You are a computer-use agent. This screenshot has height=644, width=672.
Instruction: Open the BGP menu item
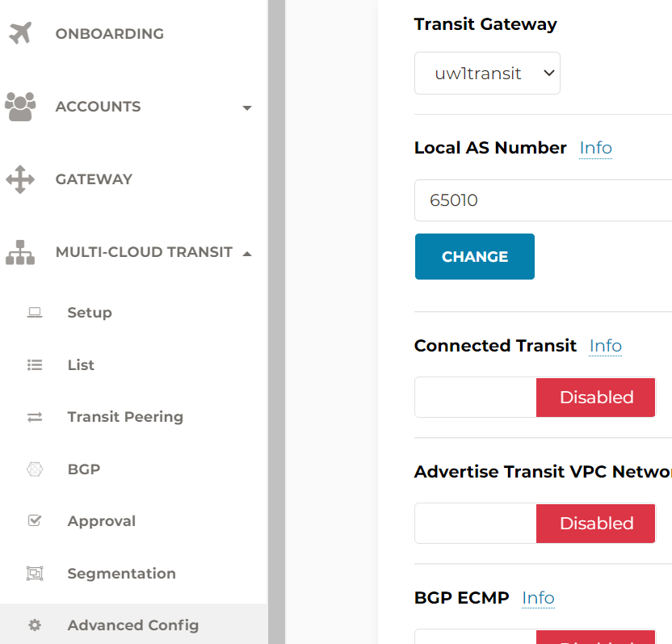(x=83, y=469)
